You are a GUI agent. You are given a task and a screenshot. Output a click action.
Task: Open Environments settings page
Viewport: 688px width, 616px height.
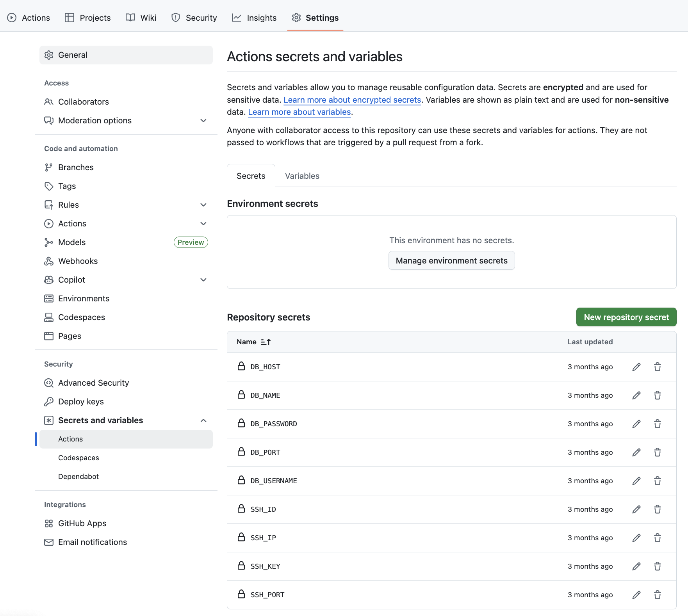tap(126, 299)
